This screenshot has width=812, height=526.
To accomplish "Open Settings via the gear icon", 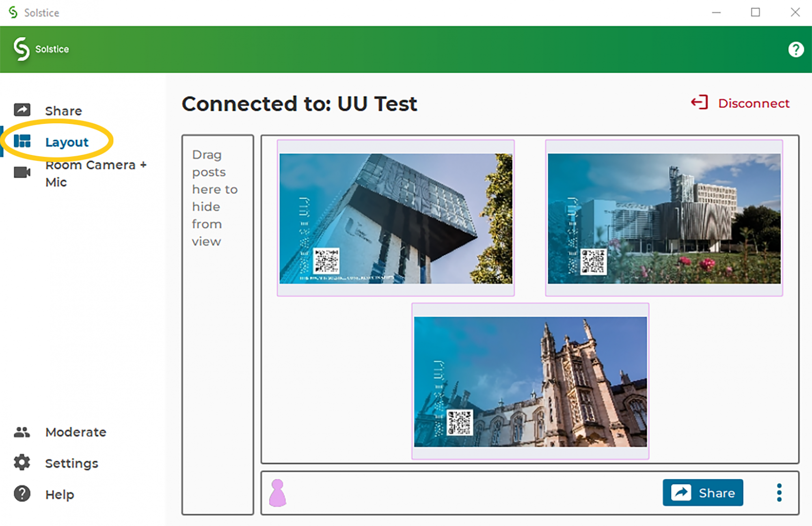I will [x=22, y=463].
